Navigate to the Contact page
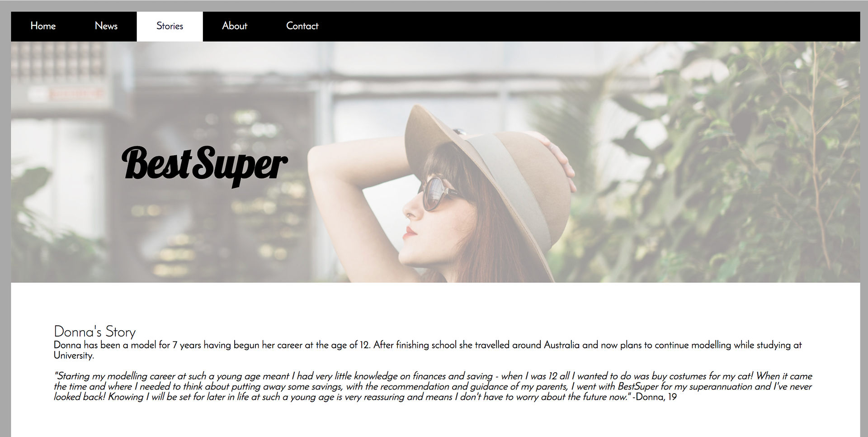The width and height of the screenshot is (868, 437). click(302, 26)
